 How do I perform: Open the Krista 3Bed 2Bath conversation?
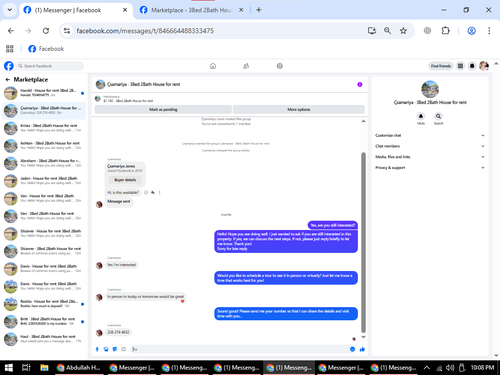tap(44, 128)
